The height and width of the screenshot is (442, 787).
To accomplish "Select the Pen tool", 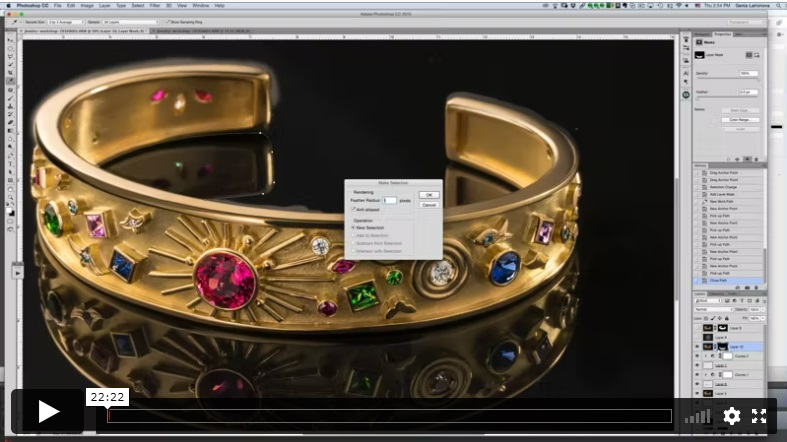I will [x=11, y=155].
